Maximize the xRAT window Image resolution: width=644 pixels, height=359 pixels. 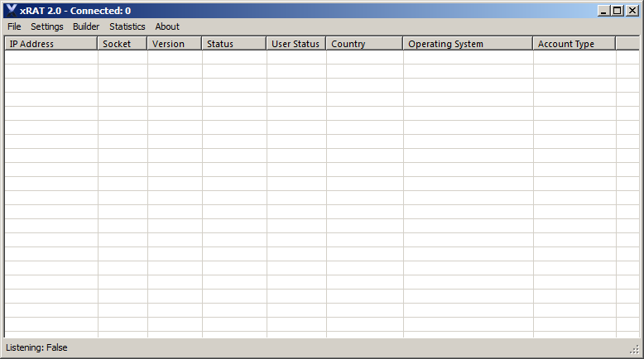point(618,11)
